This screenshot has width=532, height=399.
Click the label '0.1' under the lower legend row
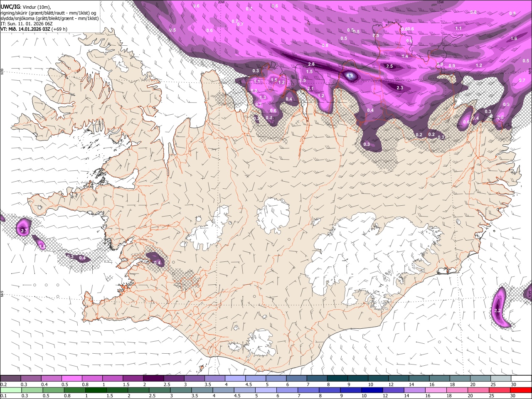click(4, 396)
